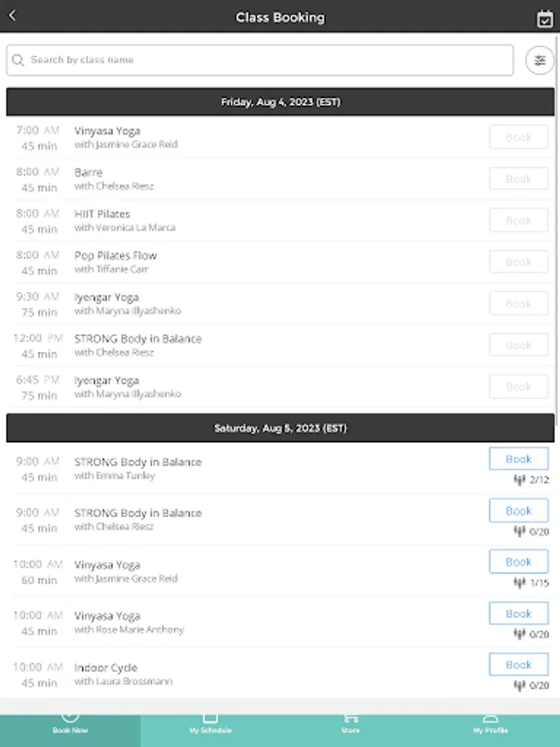560x747 pixels.
Task: Click the My Profile icon
Action: (x=490, y=718)
